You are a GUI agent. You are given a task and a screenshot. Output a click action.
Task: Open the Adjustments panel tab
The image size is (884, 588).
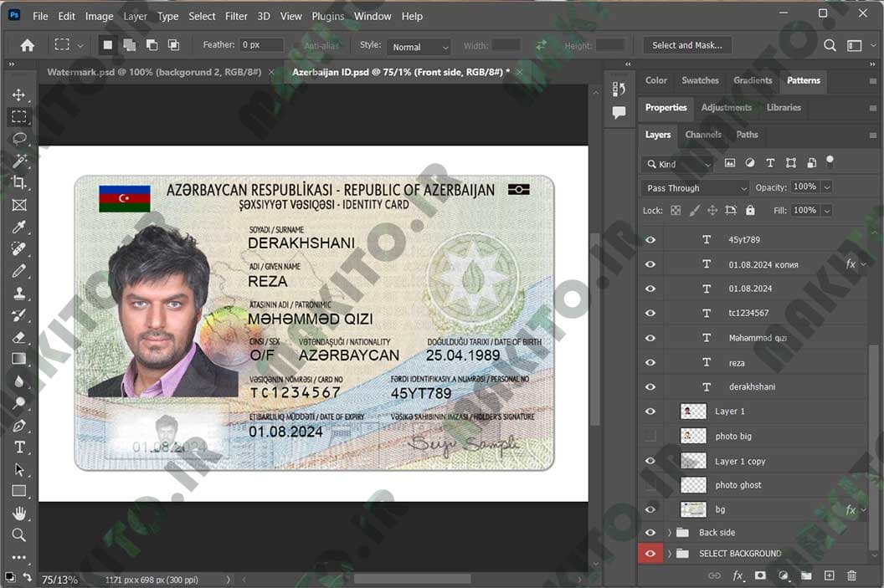726,108
